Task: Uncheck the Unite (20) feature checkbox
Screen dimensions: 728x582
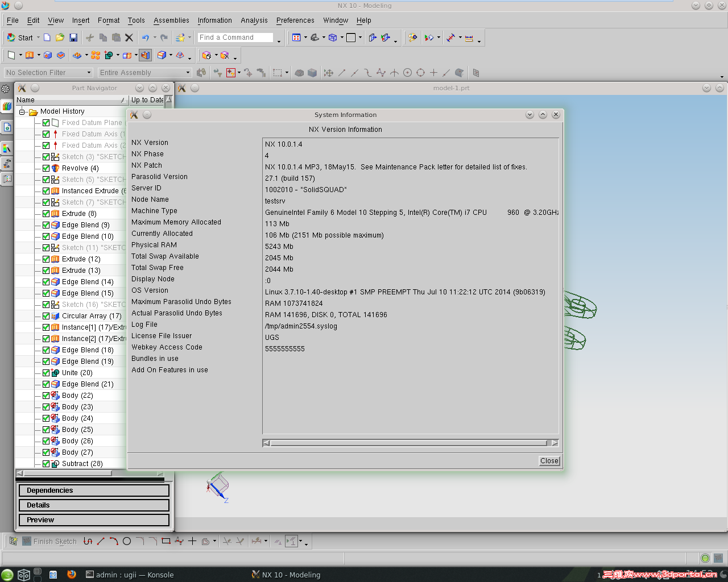Action: tap(46, 372)
